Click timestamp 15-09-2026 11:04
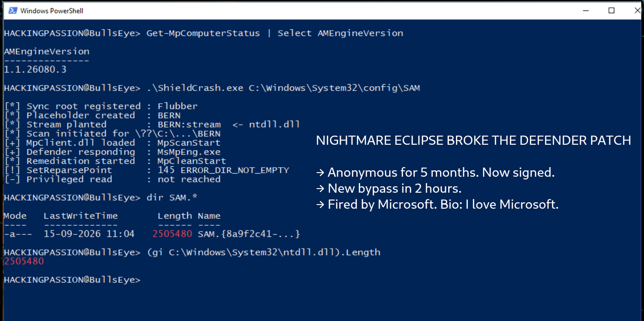The width and height of the screenshot is (644, 321). (x=89, y=234)
